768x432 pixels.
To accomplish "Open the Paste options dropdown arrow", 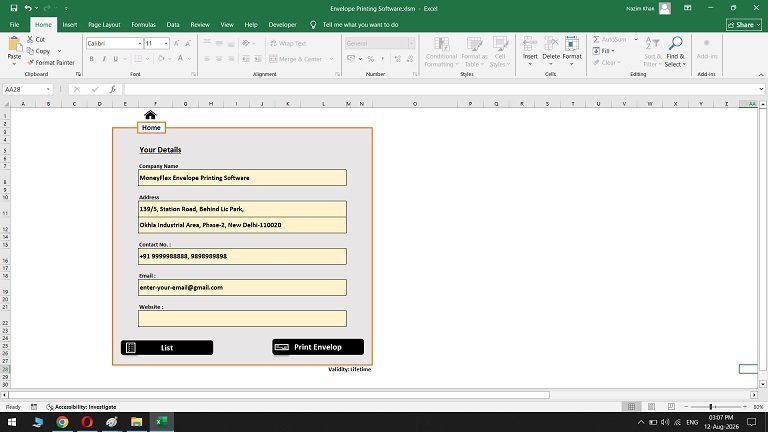I will coord(14,64).
